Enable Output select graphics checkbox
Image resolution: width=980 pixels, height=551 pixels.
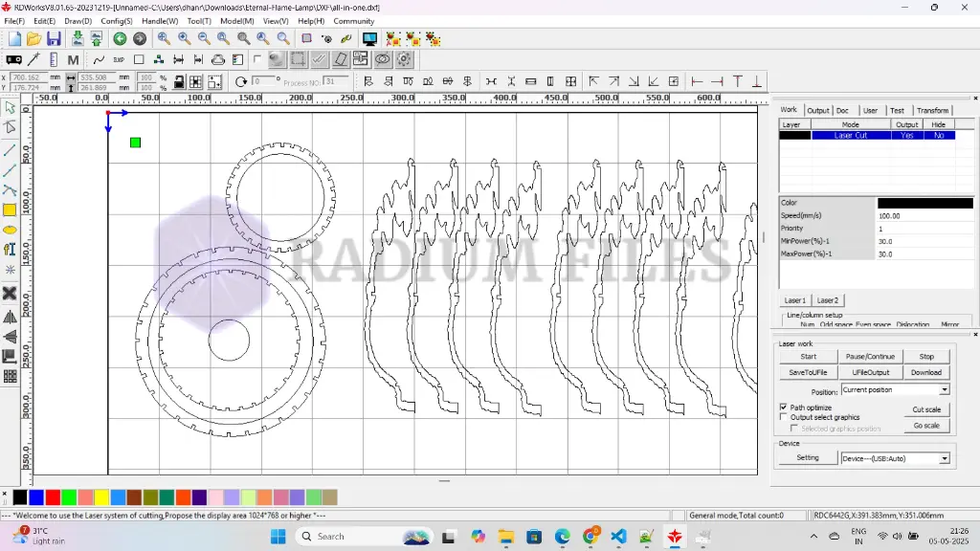(784, 417)
